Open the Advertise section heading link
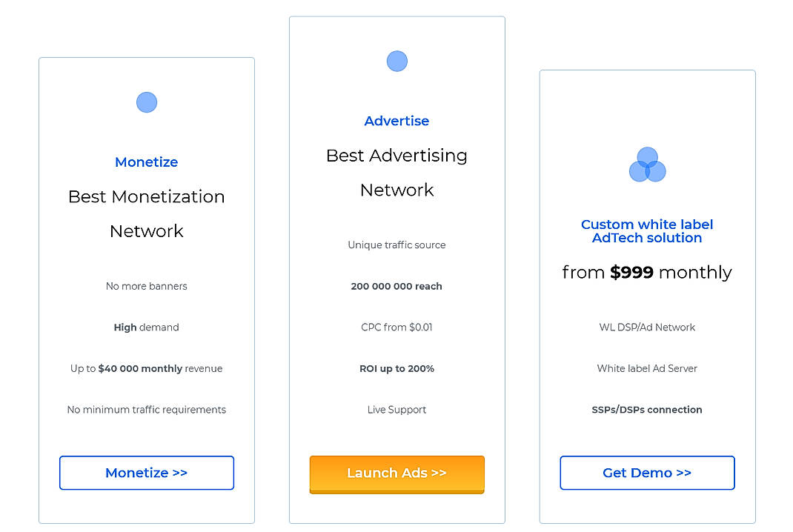Screen dimensions: 793x532 396,121
